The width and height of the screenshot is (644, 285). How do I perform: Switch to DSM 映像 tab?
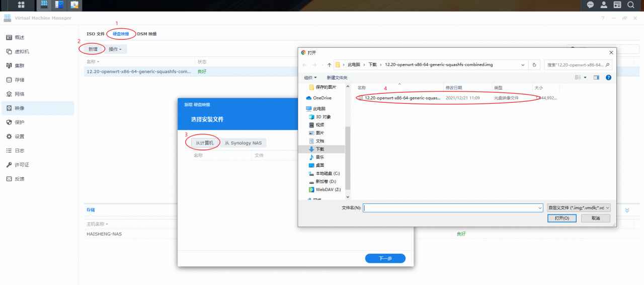pyautogui.click(x=147, y=34)
